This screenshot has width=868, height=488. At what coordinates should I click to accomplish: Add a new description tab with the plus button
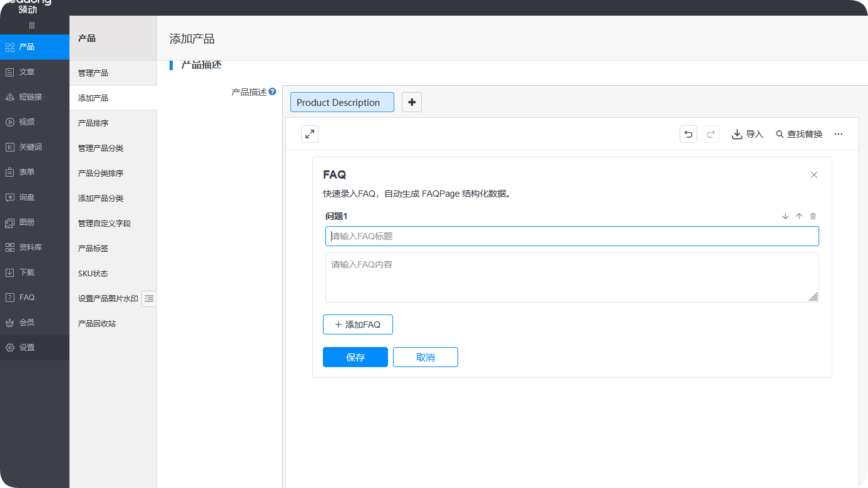[x=412, y=102]
